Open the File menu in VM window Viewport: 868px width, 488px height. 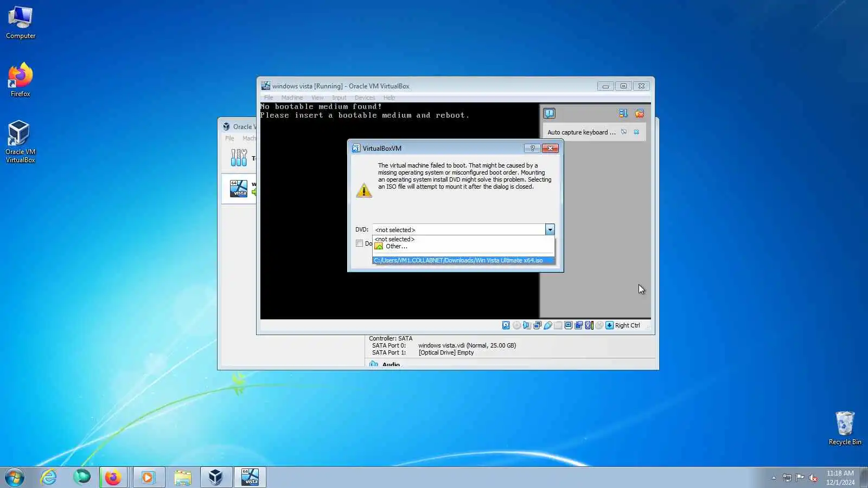pyautogui.click(x=269, y=98)
